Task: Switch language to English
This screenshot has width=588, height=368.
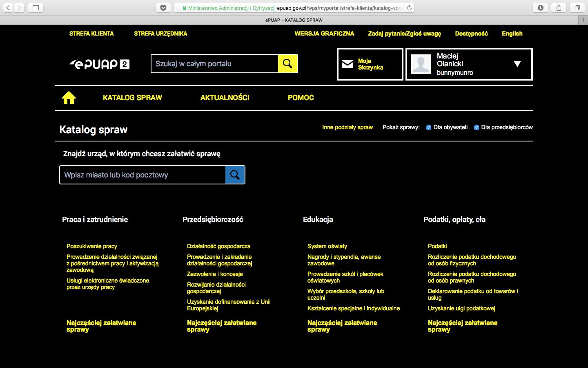Action: (512, 34)
